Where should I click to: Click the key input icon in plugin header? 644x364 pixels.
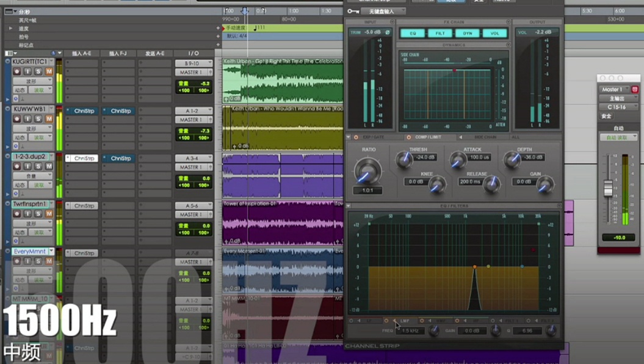(x=352, y=11)
